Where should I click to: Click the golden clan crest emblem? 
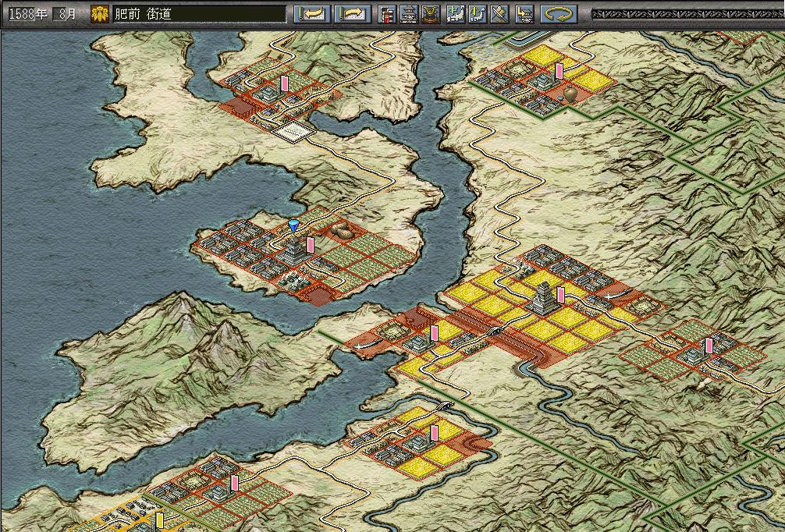[100, 14]
